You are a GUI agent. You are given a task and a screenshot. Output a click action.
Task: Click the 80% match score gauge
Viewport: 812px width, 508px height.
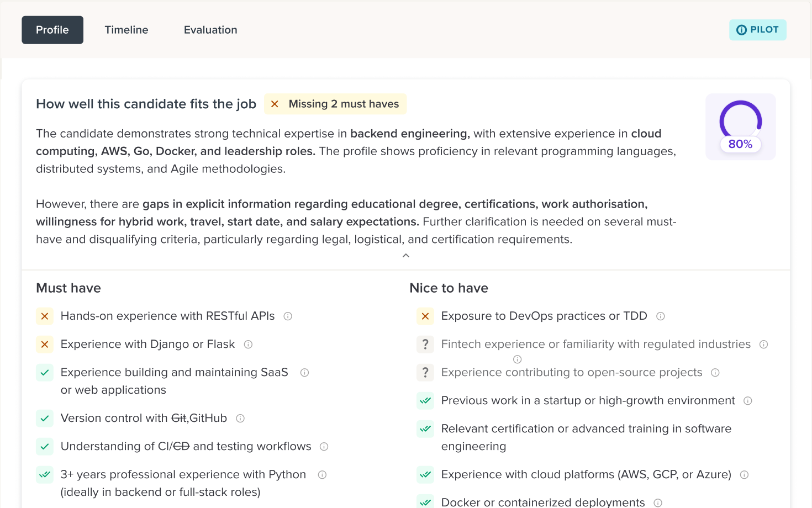click(741, 127)
